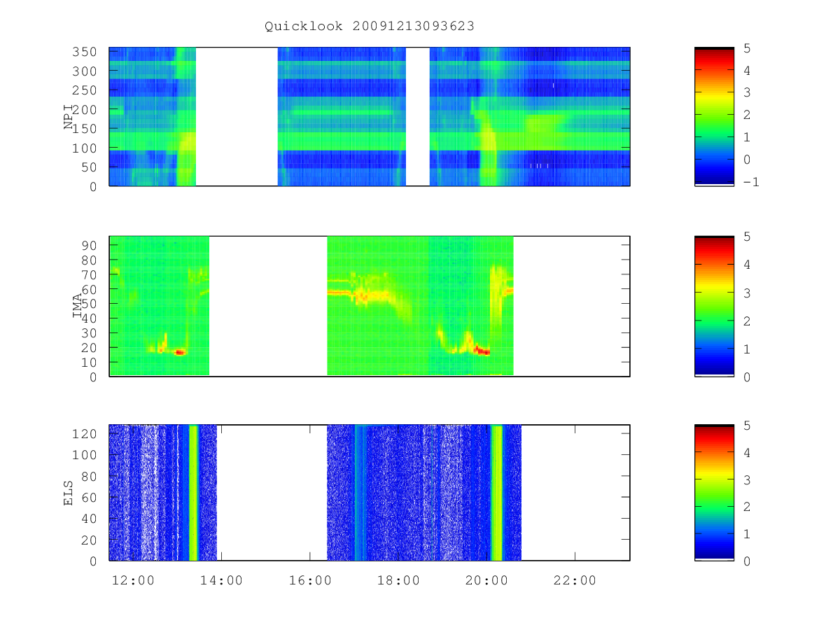
Task: Click the 14:00 time axis label
Action: (x=221, y=580)
